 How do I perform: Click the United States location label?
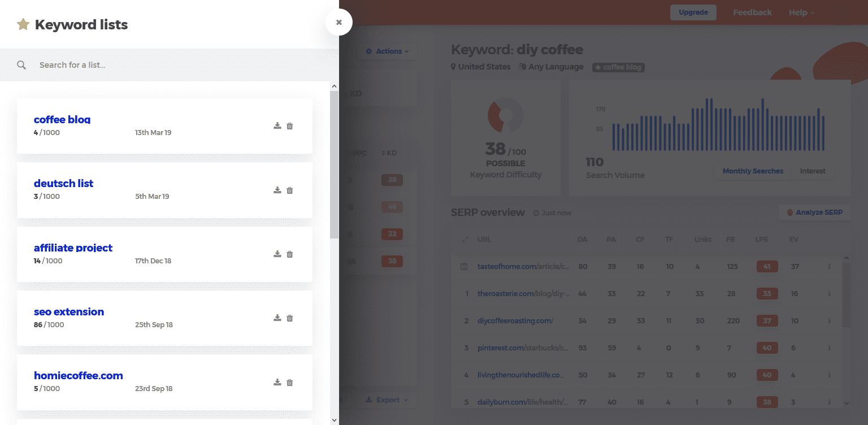pyautogui.click(x=480, y=67)
